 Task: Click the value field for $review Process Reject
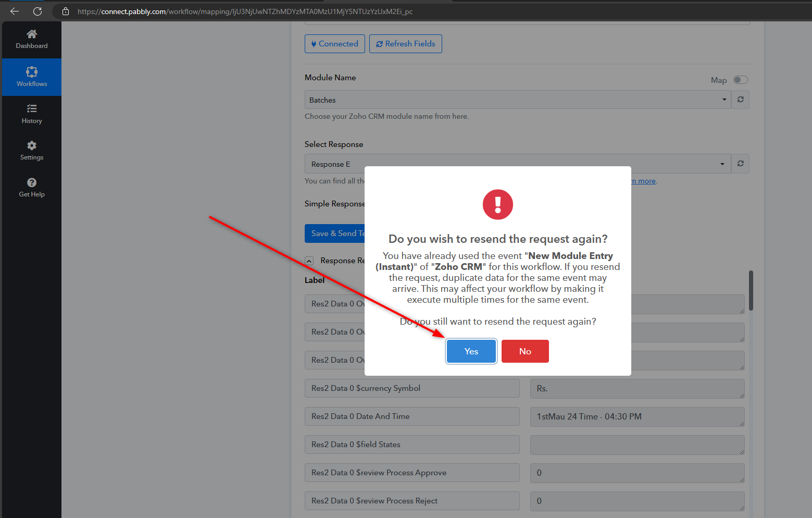638,501
